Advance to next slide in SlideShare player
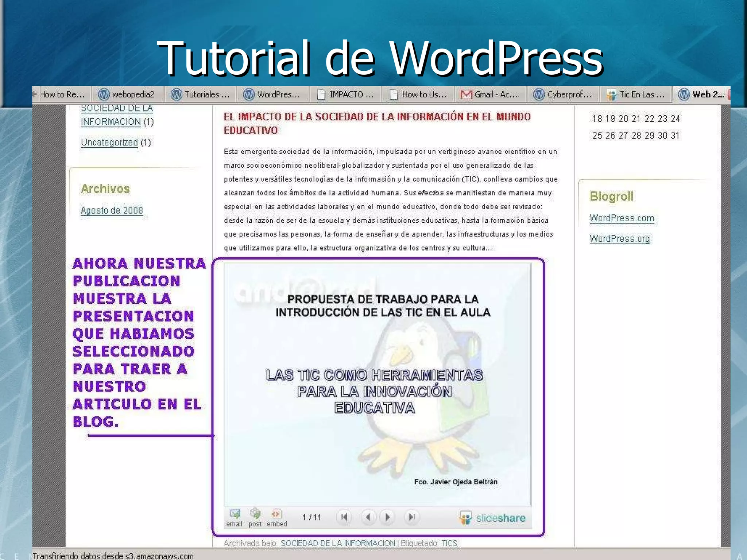The image size is (747, 560). [x=387, y=517]
